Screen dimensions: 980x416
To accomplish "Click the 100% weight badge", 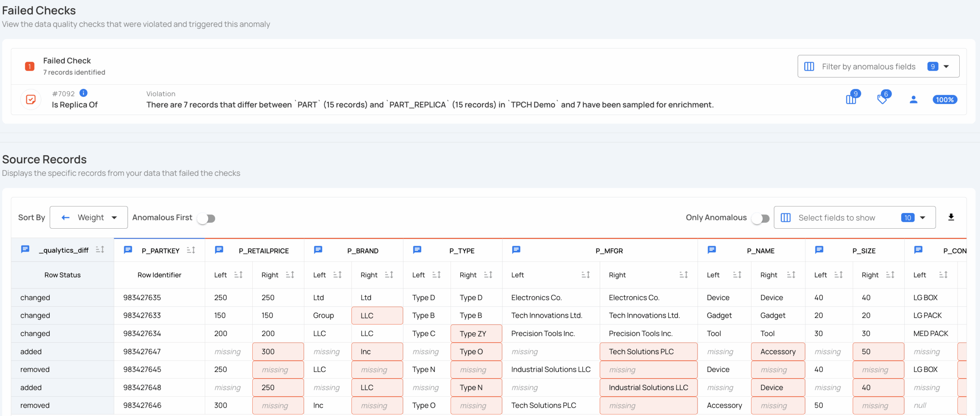I will (x=944, y=100).
